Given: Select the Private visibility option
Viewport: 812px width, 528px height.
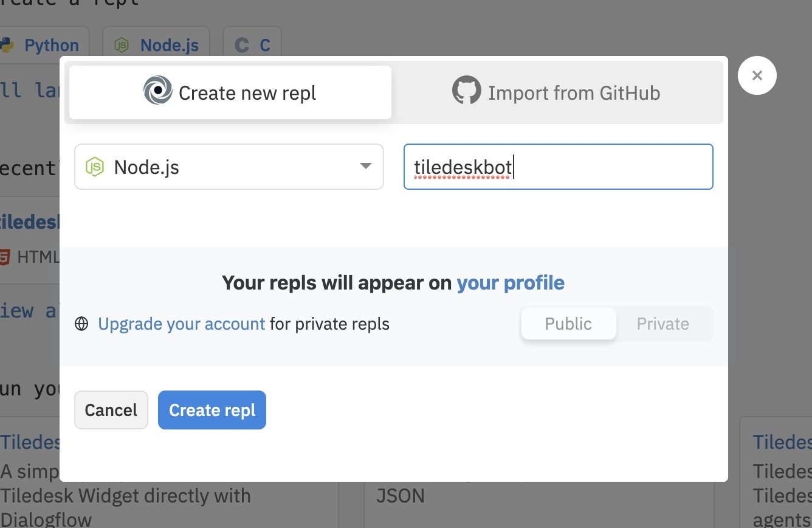Looking at the screenshot, I should [662, 324].
